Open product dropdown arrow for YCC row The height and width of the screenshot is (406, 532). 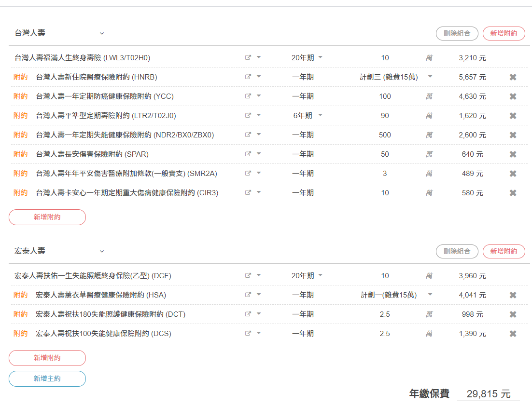(x=259, y=96)
